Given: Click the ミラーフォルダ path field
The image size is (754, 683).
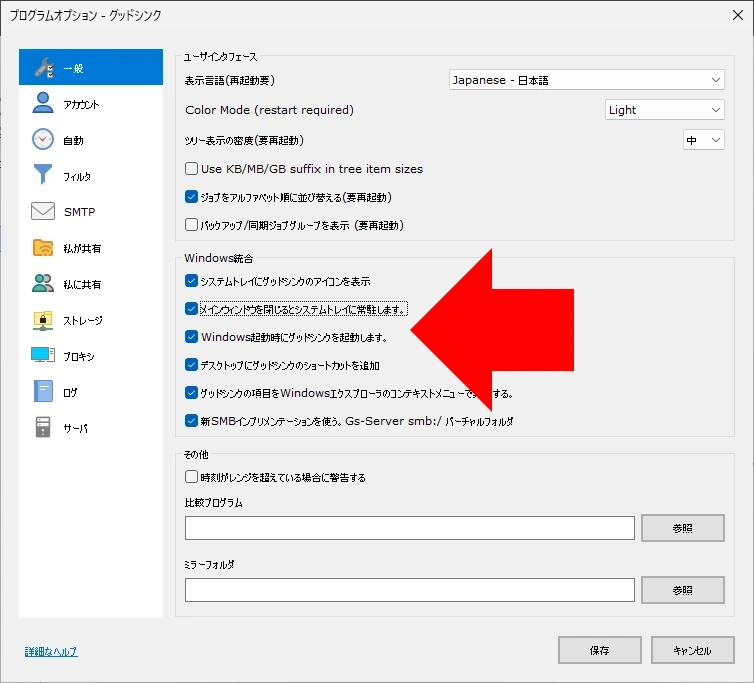Looking at the screenshot, I should [x=410, y=590].
